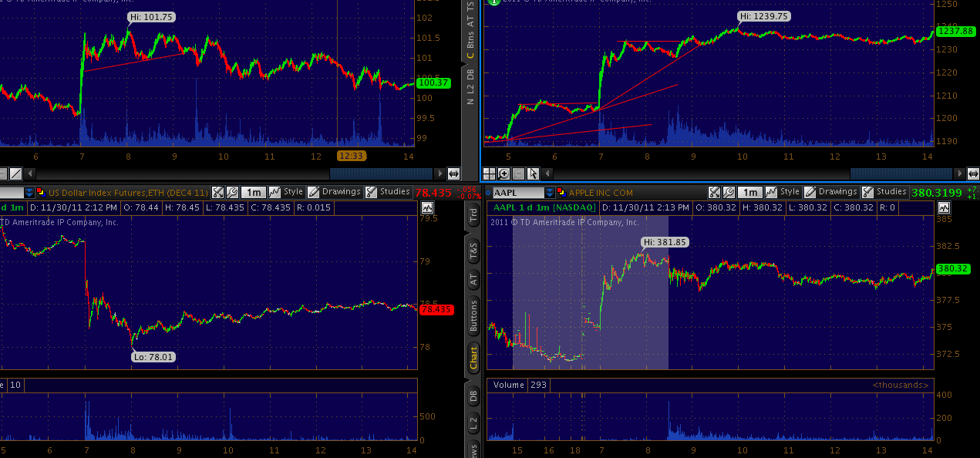The width and height of the screenshot is (980, 458).
Task: Click the green 1237.88 last price label
Action: [x=956, y=31]
